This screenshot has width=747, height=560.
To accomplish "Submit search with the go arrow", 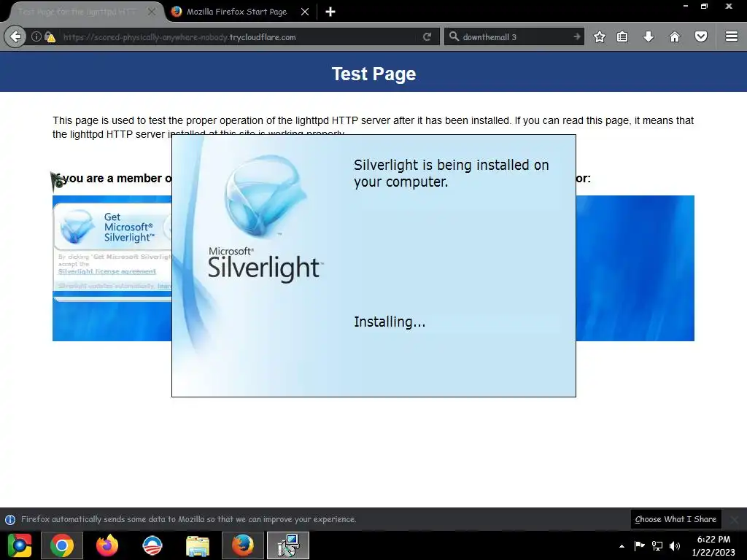I will pos(576,36).
